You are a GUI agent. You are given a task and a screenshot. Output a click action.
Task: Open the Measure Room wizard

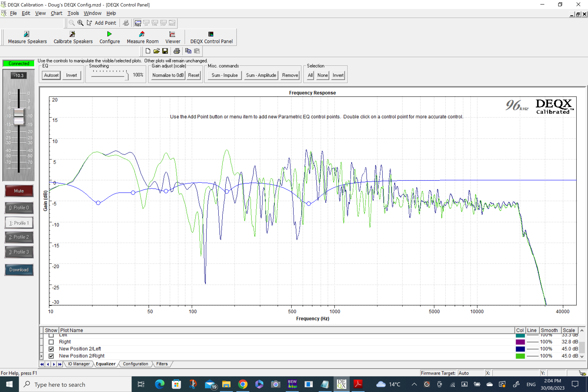click(x=143, y=37)
